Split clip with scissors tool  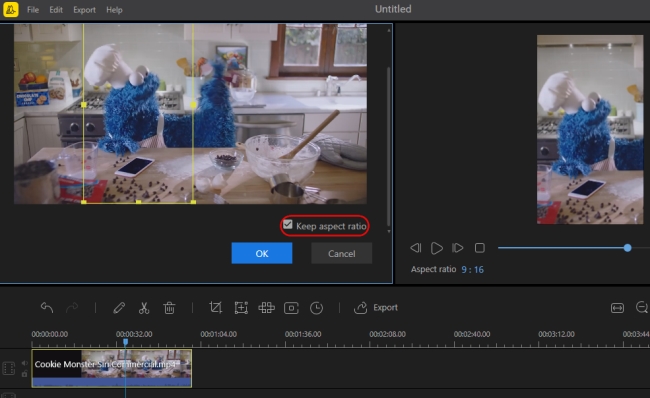144,308
